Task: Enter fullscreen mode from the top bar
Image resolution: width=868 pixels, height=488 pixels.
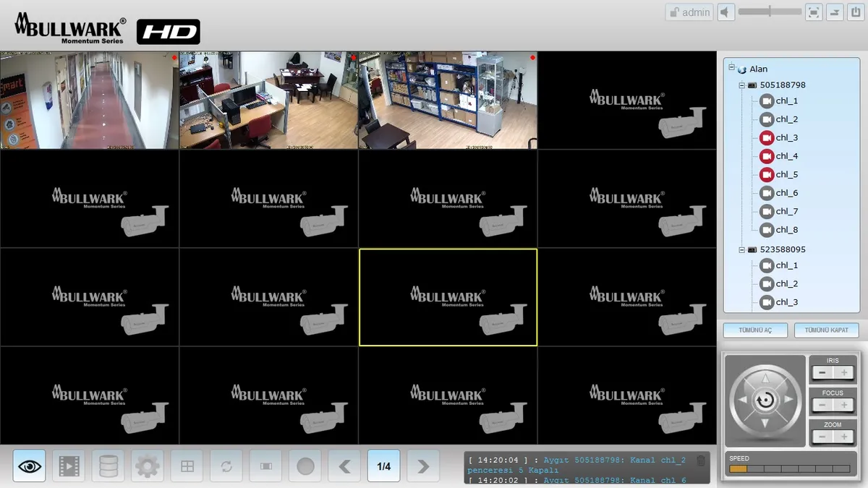Action: tap(814, 12)
